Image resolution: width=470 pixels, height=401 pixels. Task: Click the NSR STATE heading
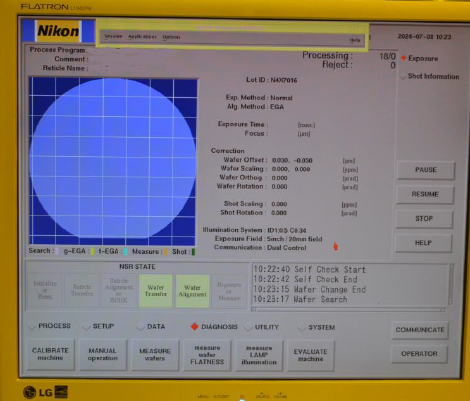(x=137, y=267)
